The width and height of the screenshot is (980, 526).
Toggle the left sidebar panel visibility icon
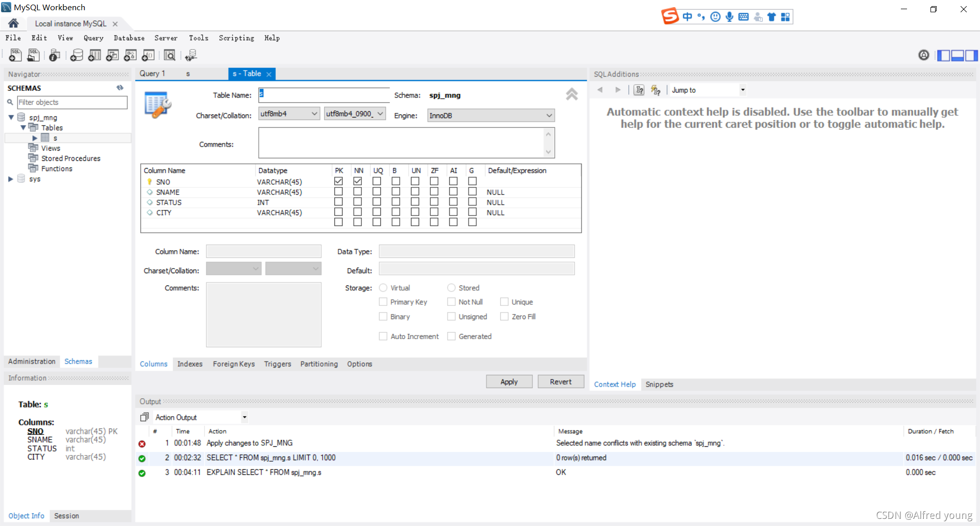pyautogui.click(x=944, y=55)
